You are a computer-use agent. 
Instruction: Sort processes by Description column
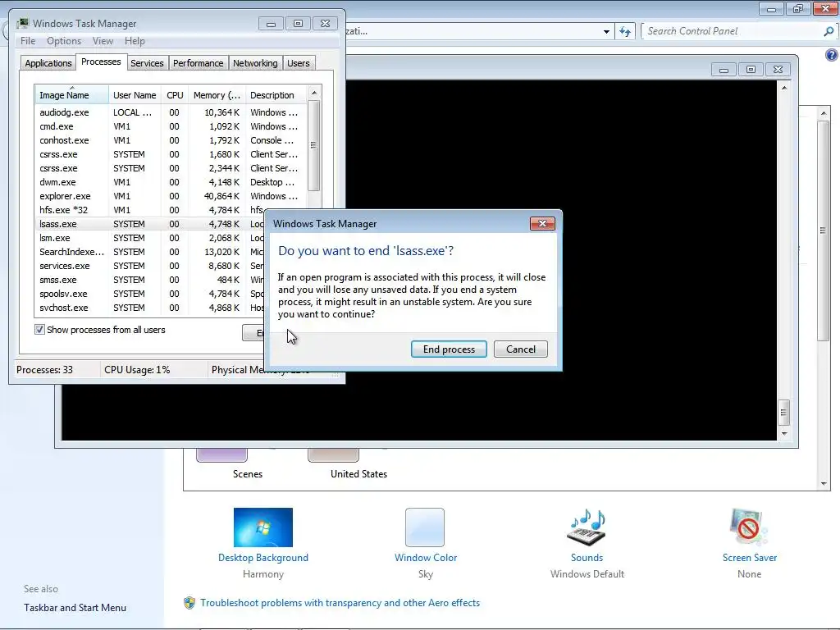click(276, 95)
